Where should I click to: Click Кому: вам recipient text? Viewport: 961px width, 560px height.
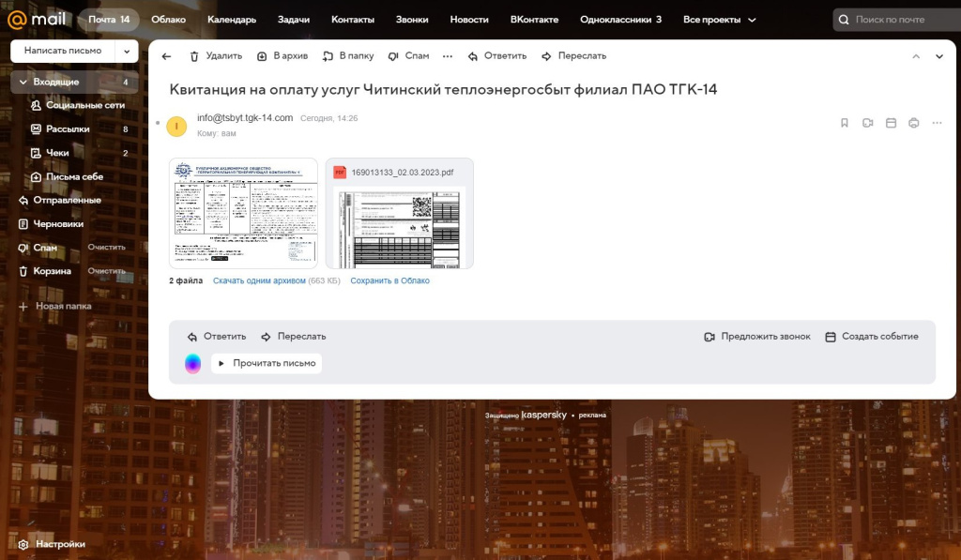pos(217,133)
